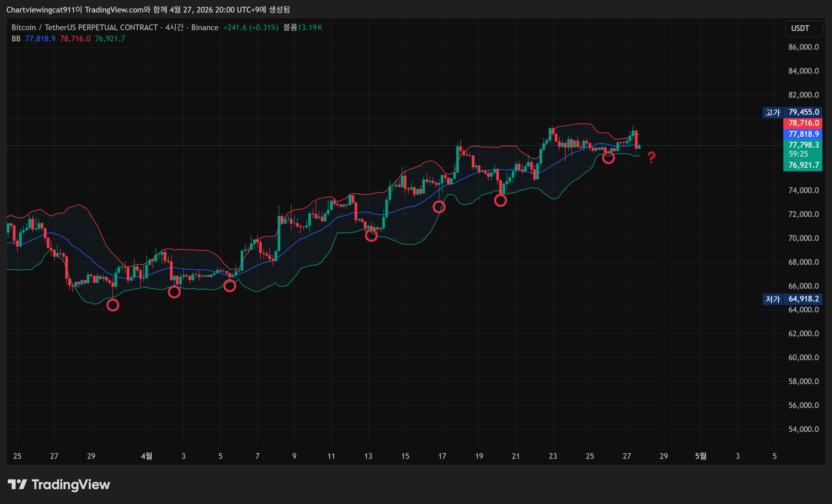Click the leftmost red circle marker on the chart
Viewport: 832px width, 504px height.
point(113,305)
